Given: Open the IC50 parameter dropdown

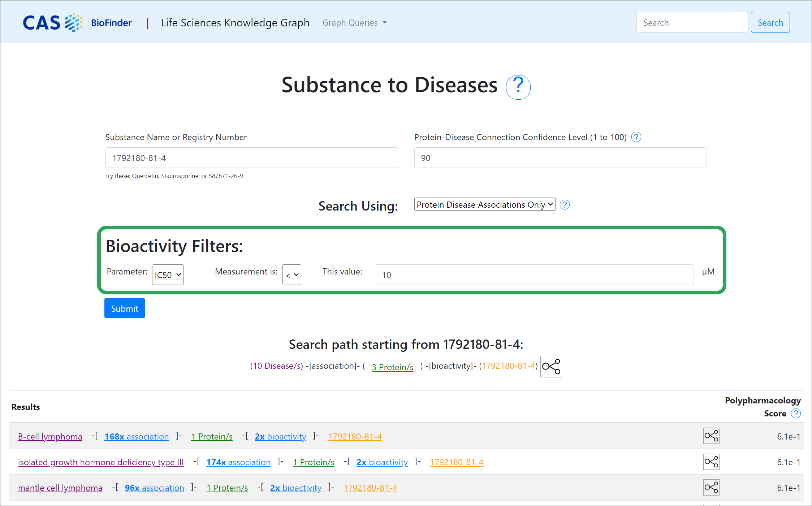Looking at the screenshot, I should [168, 275].
